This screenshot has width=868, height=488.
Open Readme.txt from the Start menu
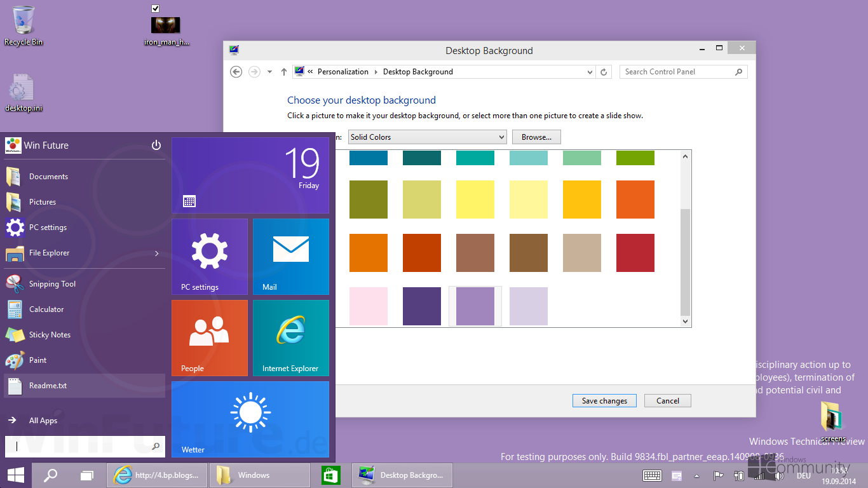click(48, 386)
